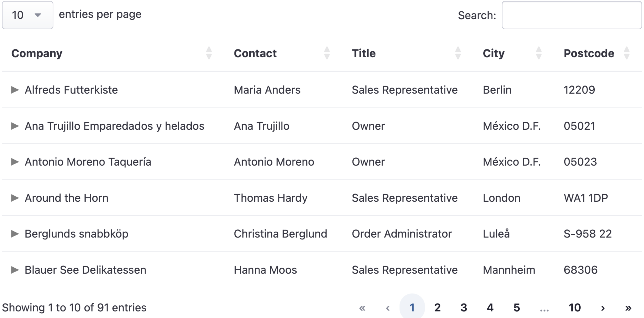Image resolution: width=644 pixels, height=318 pixels.
Task: Expand the Berglunds snabbköp row triangle
Action: (x=15, y=234)
